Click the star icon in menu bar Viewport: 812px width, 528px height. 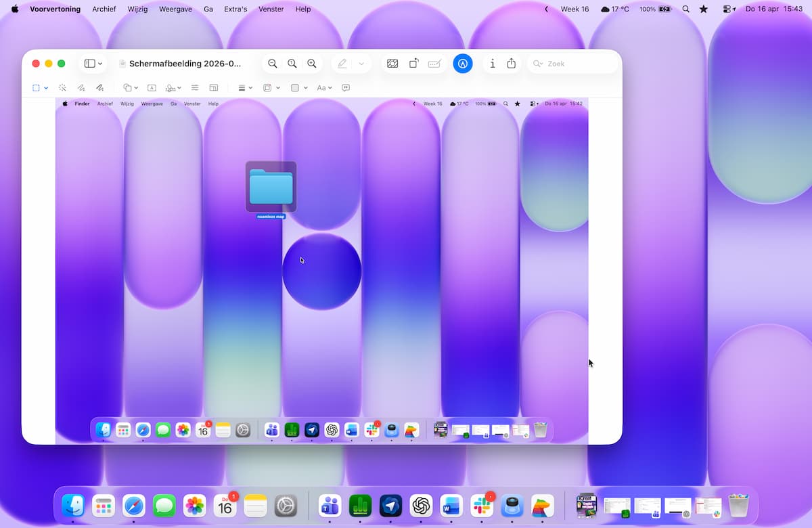[704, 9]
